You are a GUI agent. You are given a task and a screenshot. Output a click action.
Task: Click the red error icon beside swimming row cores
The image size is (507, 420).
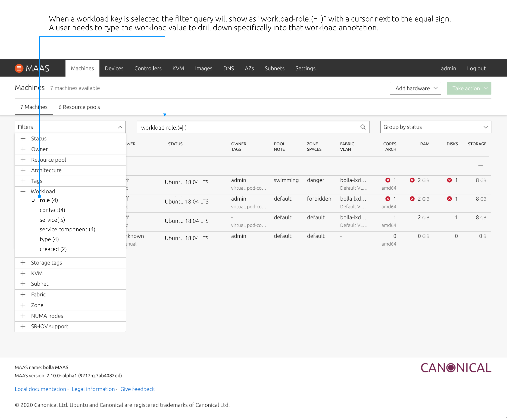tap(388, 180)
